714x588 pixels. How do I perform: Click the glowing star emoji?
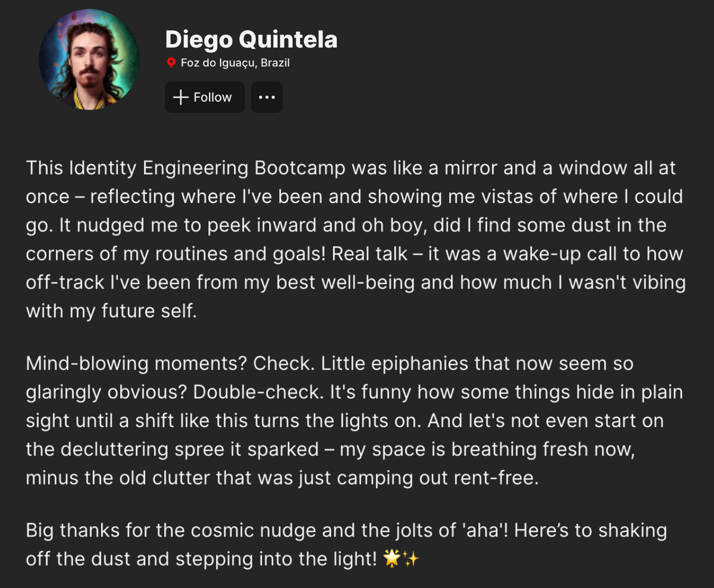(x=392, y=559)
